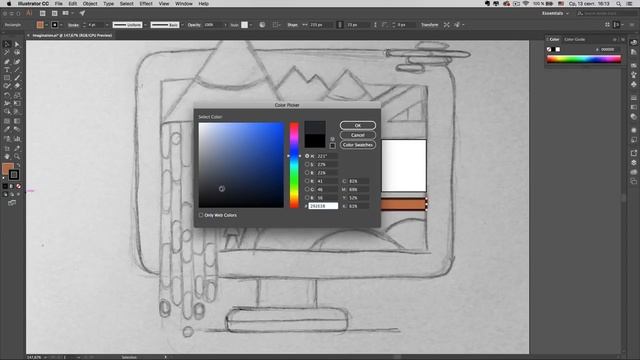
Task: Select the Rectangle tool
Action: coord(7,78)
